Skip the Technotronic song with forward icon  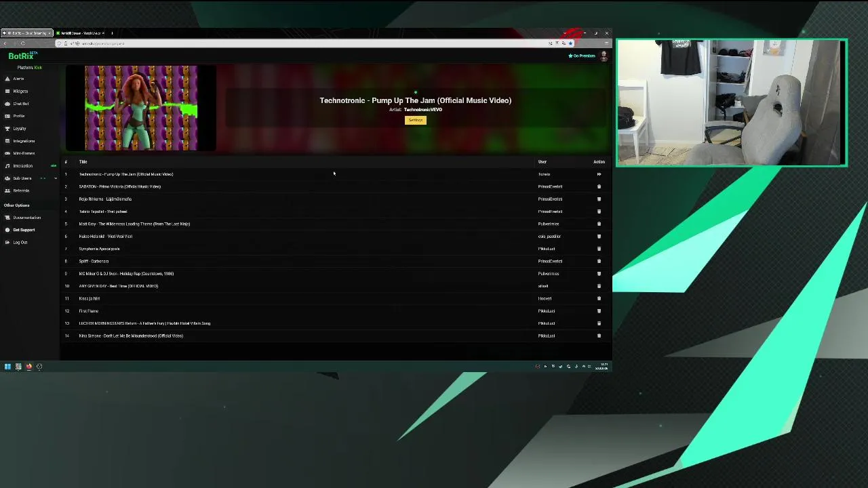[599, 174]
